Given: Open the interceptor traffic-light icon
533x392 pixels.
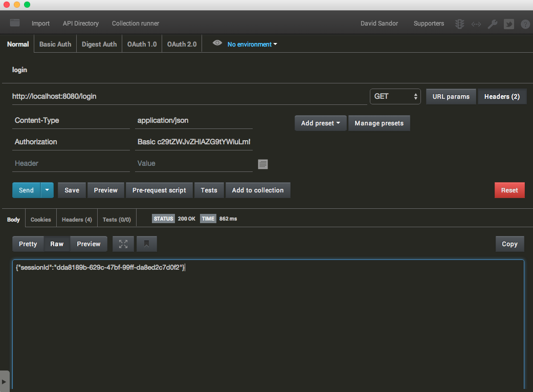Looking at the screenshot, I should pos(459,24).
